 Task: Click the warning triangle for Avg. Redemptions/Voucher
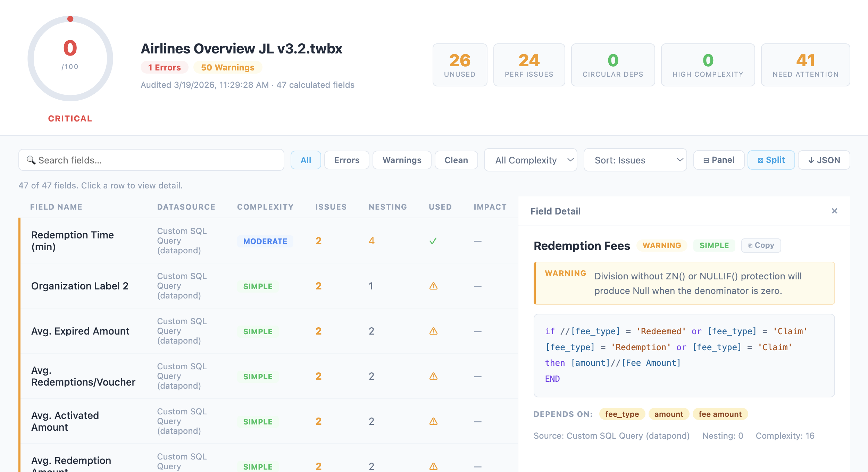click(x=433, y=376)
